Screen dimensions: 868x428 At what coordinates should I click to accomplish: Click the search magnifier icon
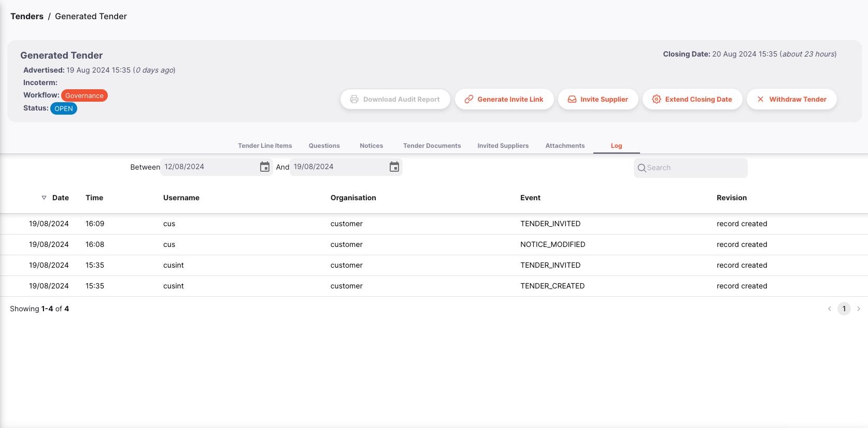click(642, 168)
